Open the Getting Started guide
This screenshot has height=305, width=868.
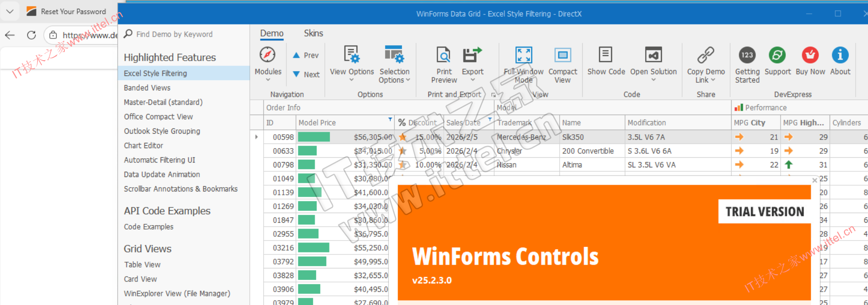(x=747, y=55)
